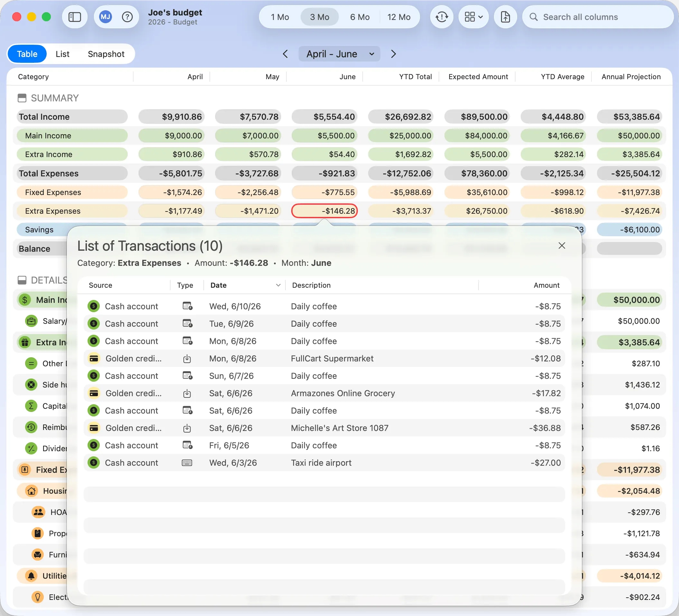Click the Total Income April value $9,910.86
This screenshot has width=679, height=616.
pyautogui.click(x=172, y=117)
